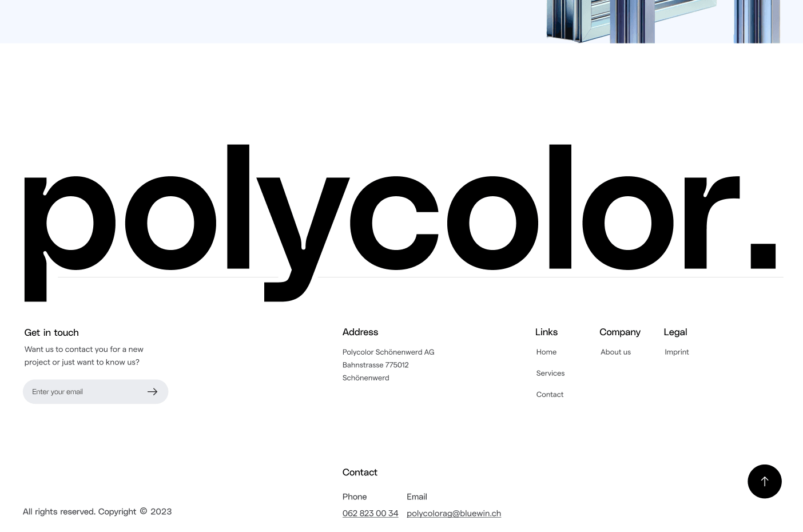803x532 pixels.
Task: Click the Phone label
Action: click(355, 497)
